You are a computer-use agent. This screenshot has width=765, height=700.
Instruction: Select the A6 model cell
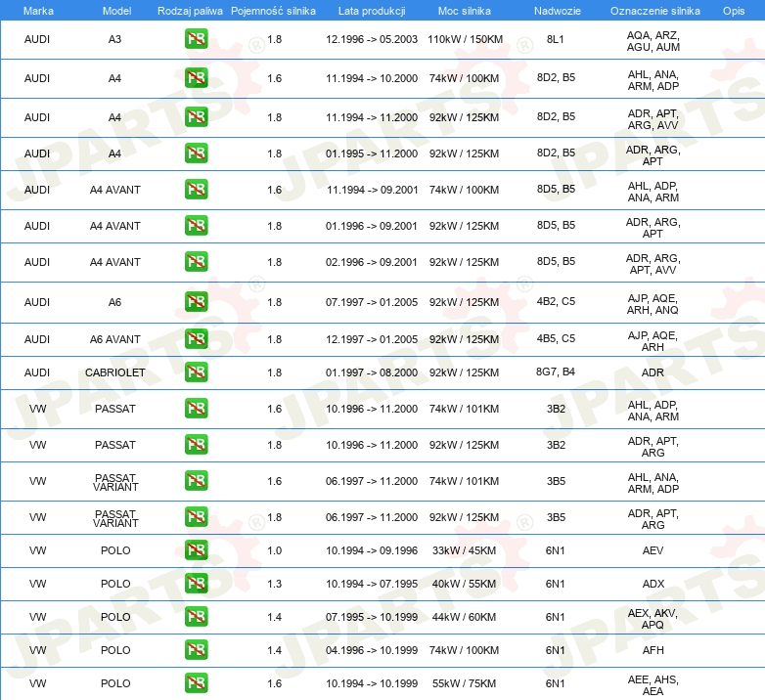click(x=114, y=302)
